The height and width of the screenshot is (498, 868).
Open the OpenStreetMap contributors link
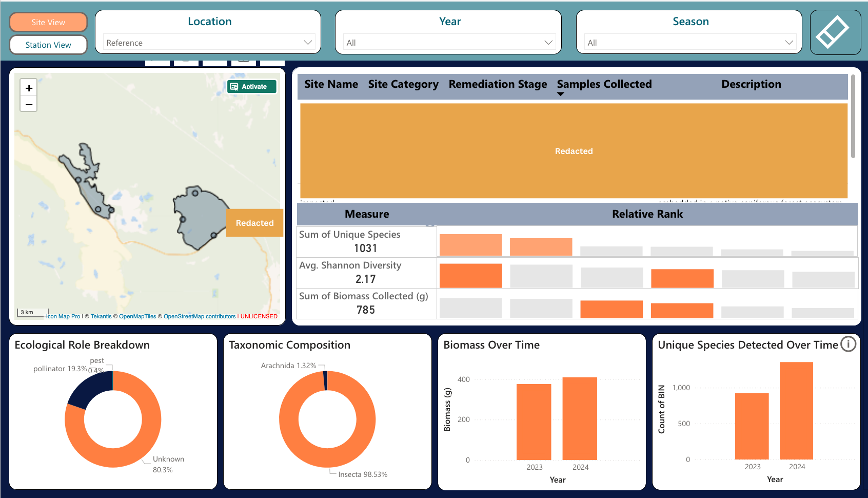click(x=200, y=316)
